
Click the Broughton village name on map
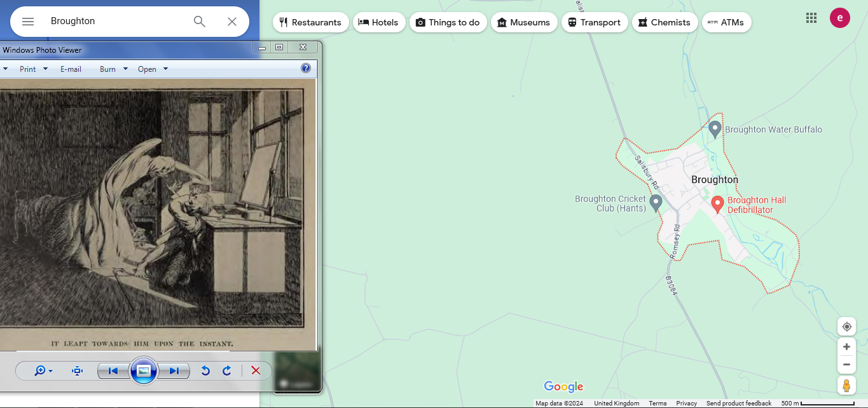pos(715,180)
